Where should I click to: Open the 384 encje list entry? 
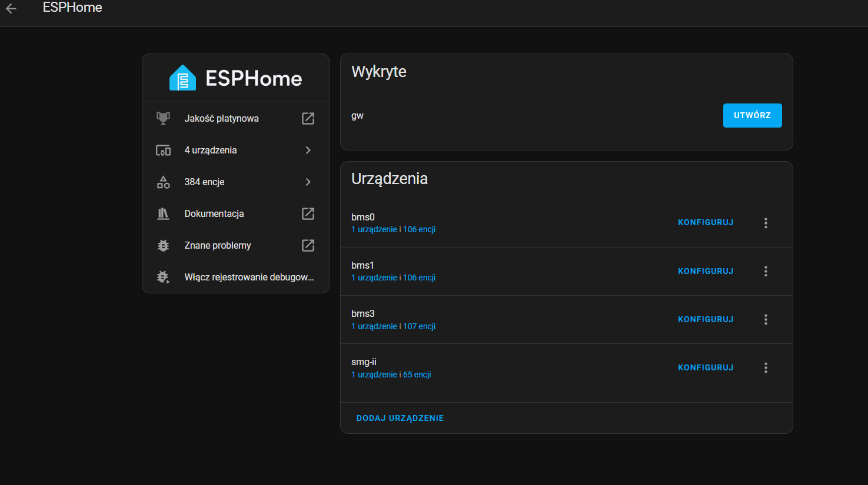pos(235,182)
